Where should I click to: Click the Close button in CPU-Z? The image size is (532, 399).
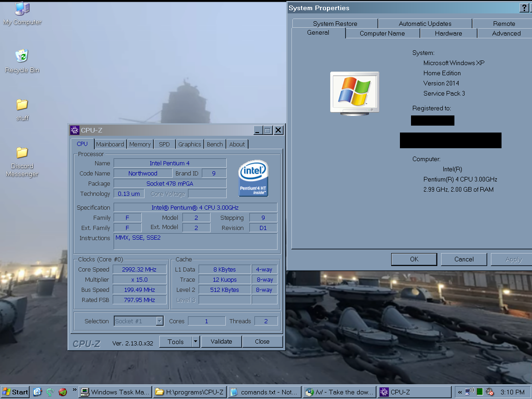click(x=262, y=342)
